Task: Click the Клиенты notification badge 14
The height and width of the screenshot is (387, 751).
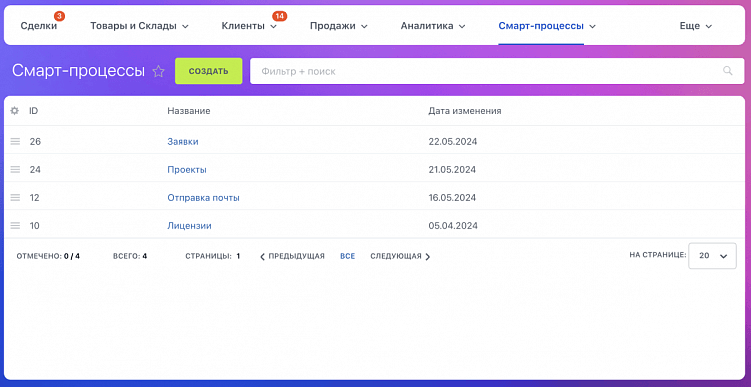Action: point(280,16)
